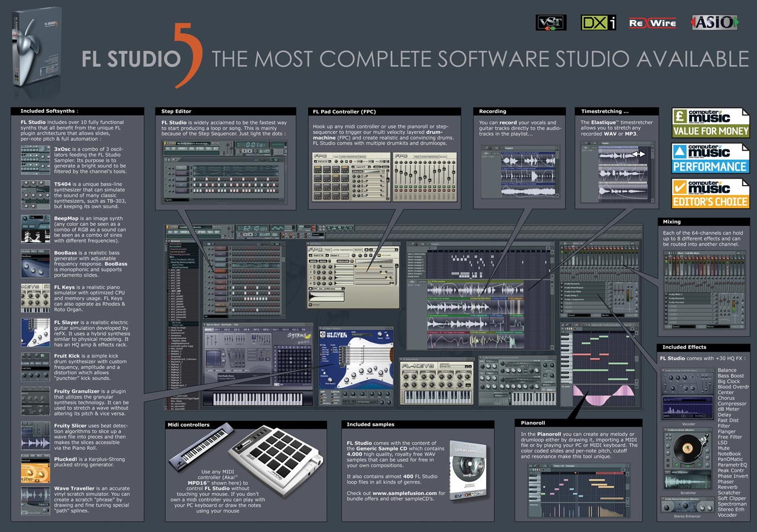Screen dimensions: 757x532
Task: Open the TS404 bass-line synth thumbnail
Action: tap(35, 195)
